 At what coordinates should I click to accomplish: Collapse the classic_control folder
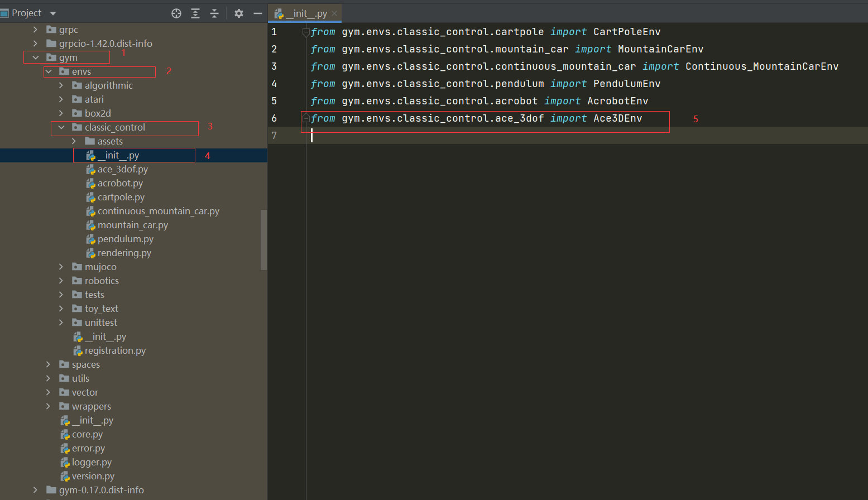coord(61,127)
